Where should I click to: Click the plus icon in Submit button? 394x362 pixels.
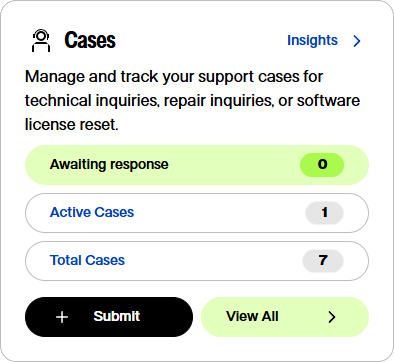62,317
